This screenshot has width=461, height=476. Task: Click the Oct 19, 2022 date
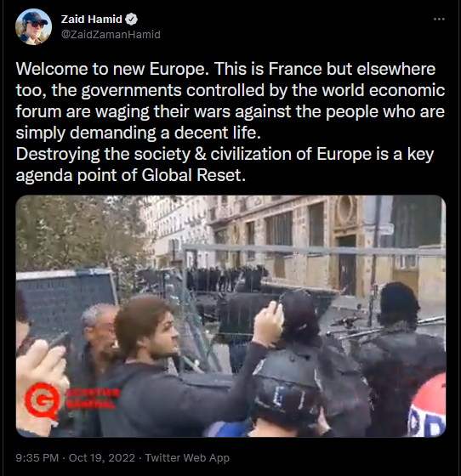point(102,457)
